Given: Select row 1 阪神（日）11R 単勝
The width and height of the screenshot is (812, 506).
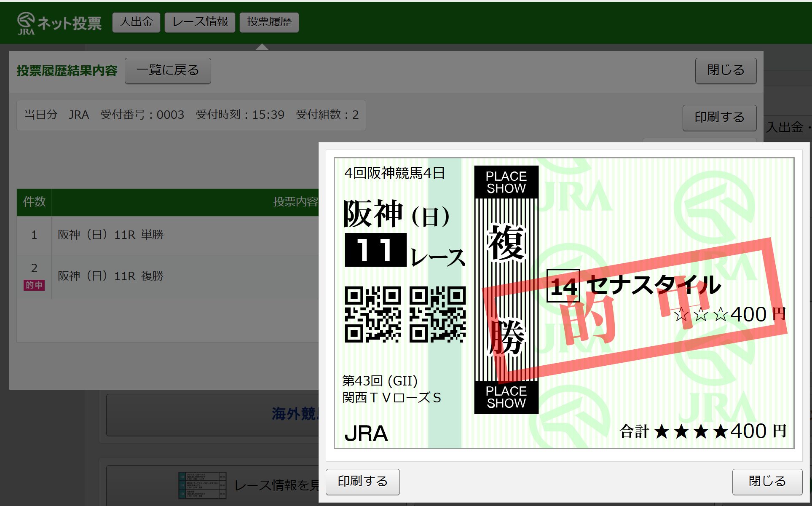Looking at the screenshot, I should (168, 235).
